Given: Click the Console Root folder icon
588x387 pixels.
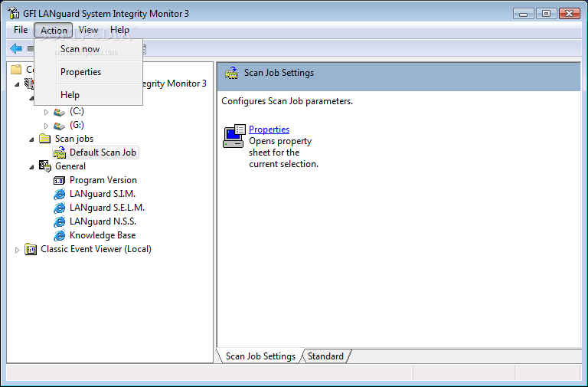Looking at the screenshot, I should (x=17, y=70).
